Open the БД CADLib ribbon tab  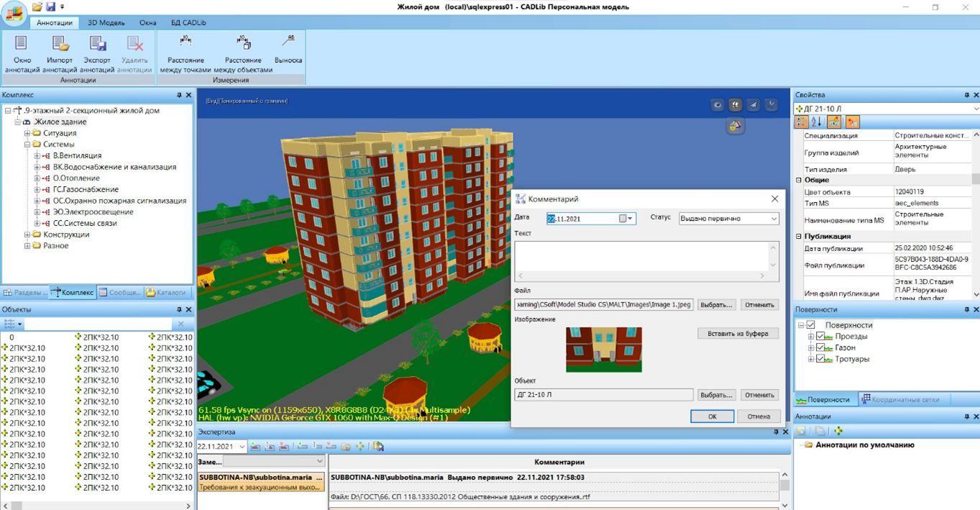click(188, 23)
